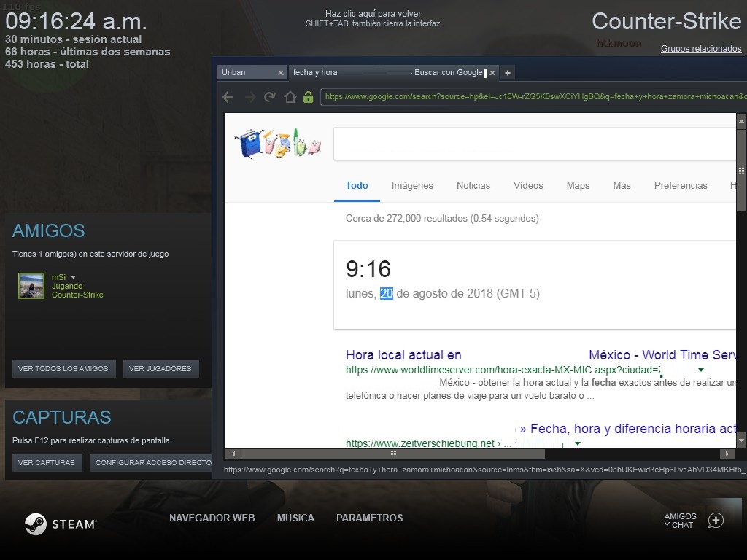Click the '453 horas - total' text
This screenshot has height=560, width=747.
point(47,64)
